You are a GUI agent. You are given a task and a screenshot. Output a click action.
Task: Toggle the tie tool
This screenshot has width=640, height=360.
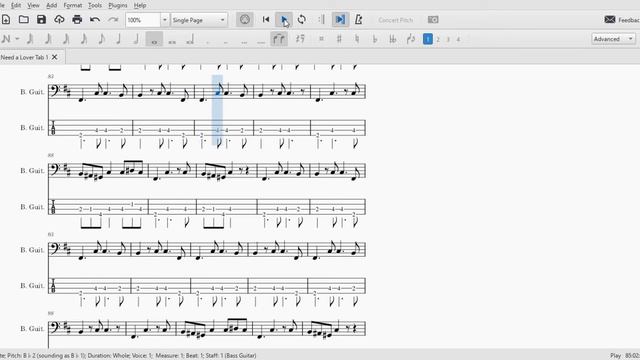[279, 39]
